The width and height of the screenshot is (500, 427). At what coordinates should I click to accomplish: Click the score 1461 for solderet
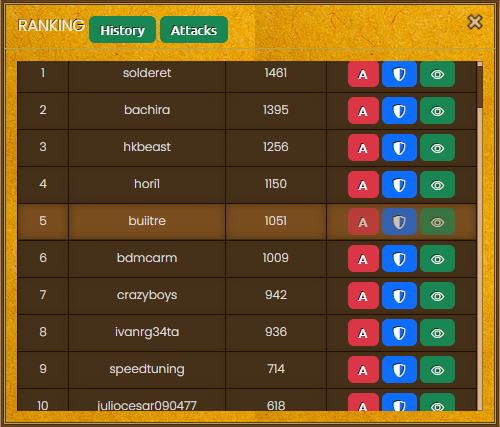pos(276,73)
